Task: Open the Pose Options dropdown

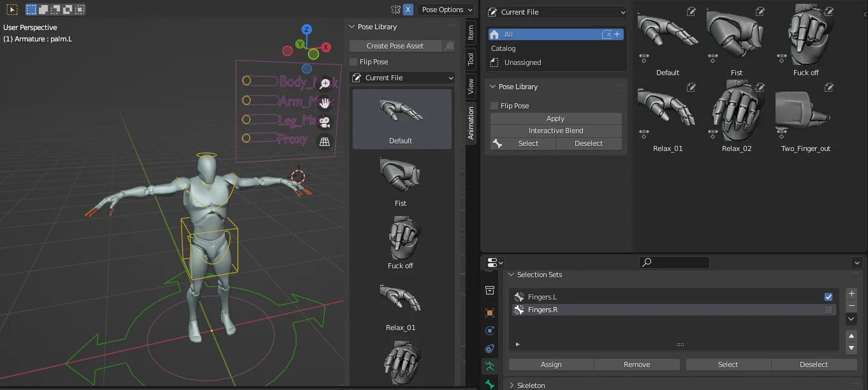Action: [446, 10]
